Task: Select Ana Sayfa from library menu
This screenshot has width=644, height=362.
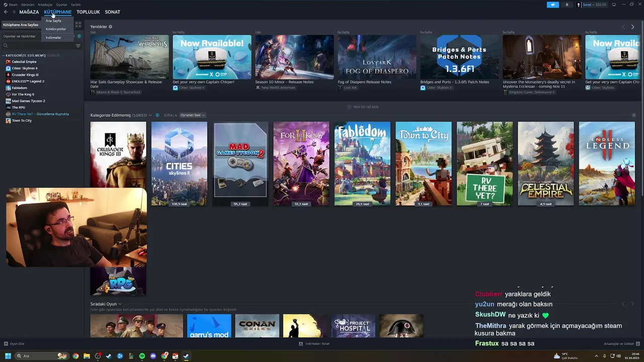Action: (53, 21)
